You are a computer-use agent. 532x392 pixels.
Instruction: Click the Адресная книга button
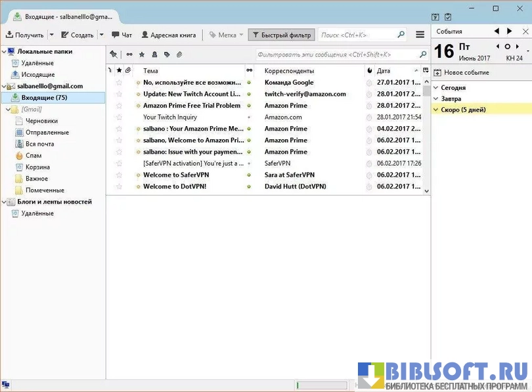(168, 35)
